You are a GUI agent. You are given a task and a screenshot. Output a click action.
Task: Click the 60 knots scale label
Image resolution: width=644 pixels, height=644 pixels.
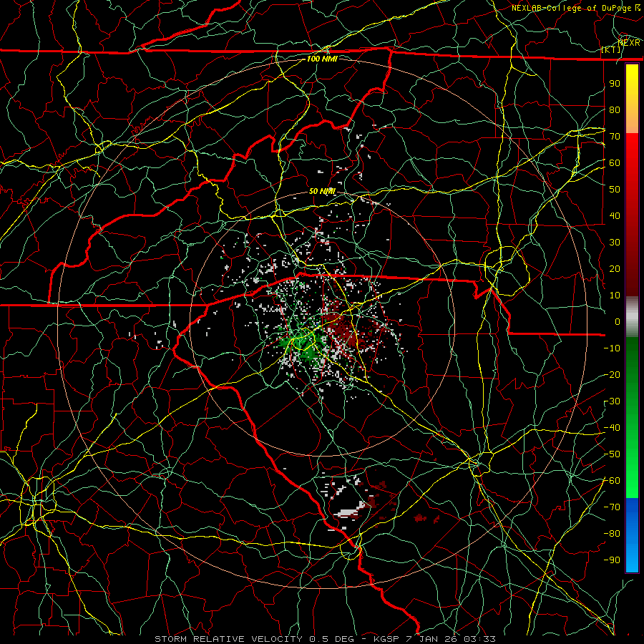click(x=615, y=163)
